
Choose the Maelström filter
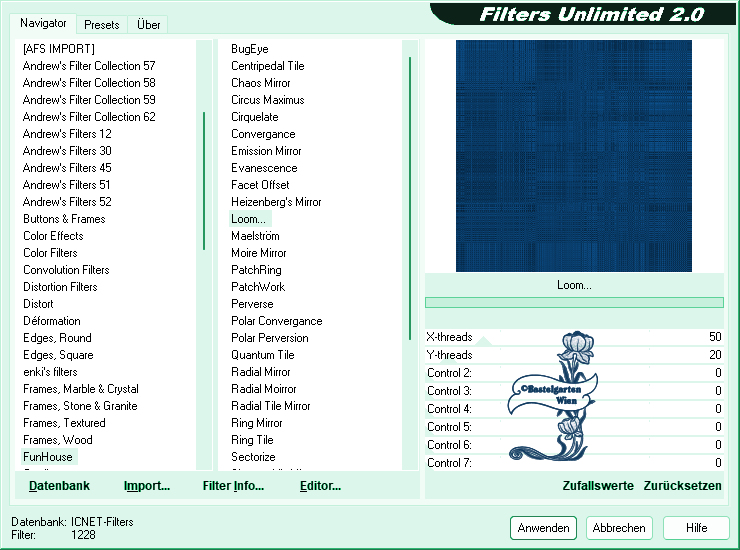coord(255,236)
